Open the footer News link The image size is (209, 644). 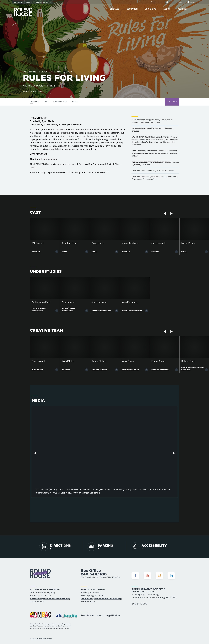pos(100,615)
